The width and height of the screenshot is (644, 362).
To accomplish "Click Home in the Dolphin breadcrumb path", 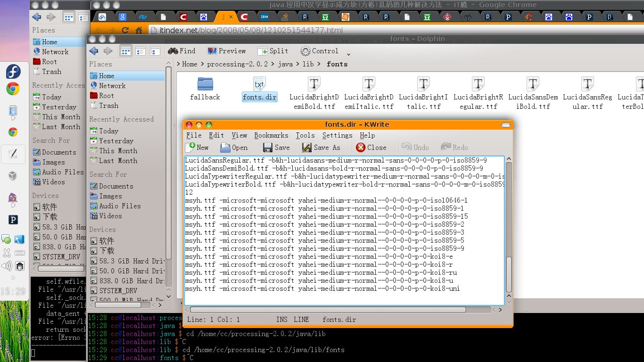I will point(190,64).
